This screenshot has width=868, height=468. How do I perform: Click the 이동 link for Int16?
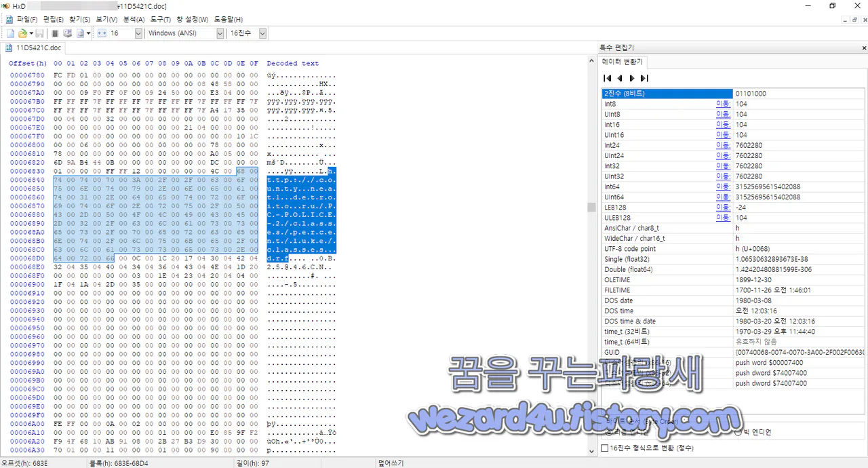click(x=724, y=125)
